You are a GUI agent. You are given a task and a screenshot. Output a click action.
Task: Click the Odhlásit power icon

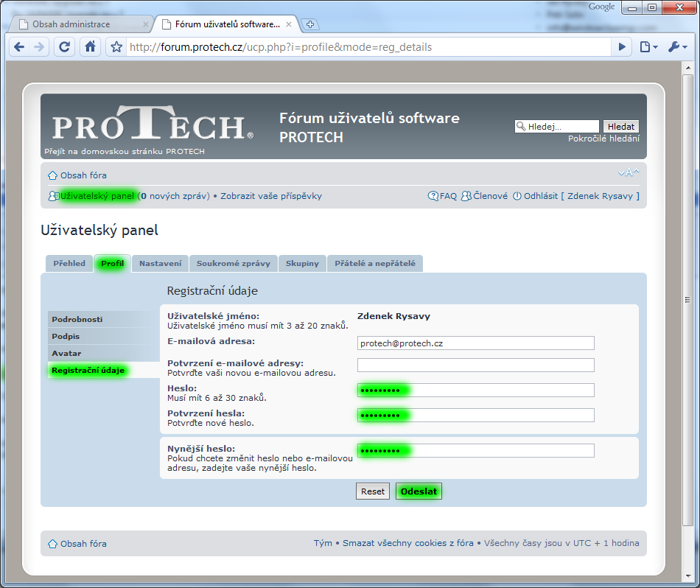point(517,196)
